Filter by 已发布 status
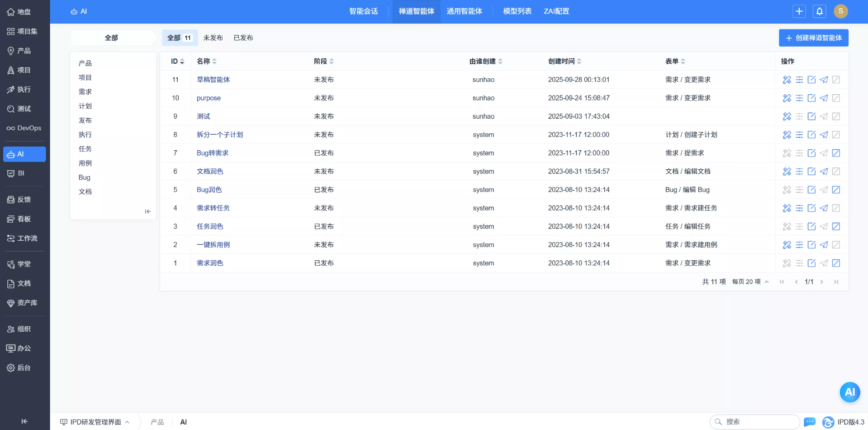Viewport: 868px width, 430px height. pyautogui.click(x=243, y=38)
